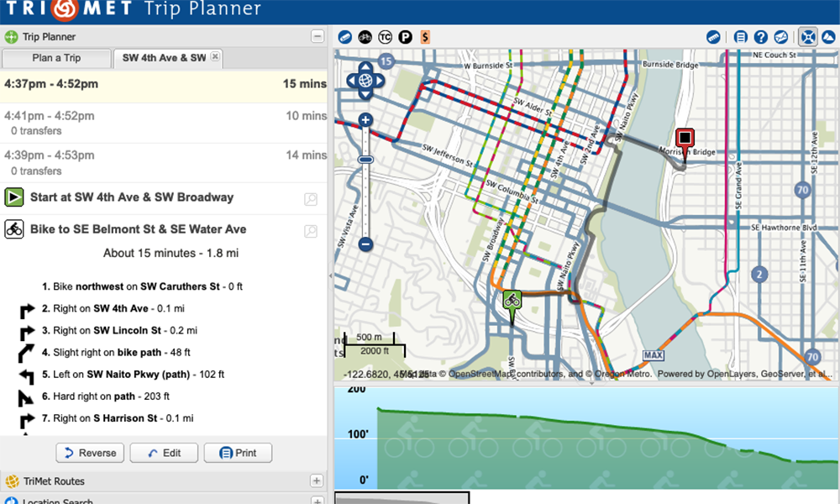This screenshot has height=504, width=840.
Task: Click the Print button
Action: tap(238, 453)
